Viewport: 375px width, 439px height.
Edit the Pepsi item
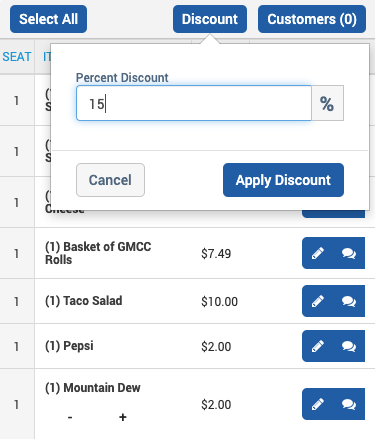318,346
